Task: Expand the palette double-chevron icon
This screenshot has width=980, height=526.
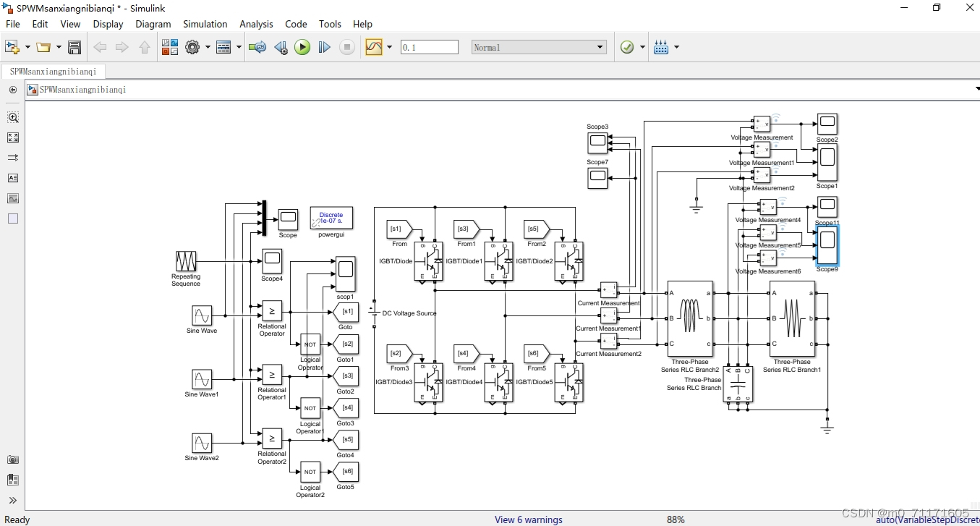Action: click(x=13, y=500)
